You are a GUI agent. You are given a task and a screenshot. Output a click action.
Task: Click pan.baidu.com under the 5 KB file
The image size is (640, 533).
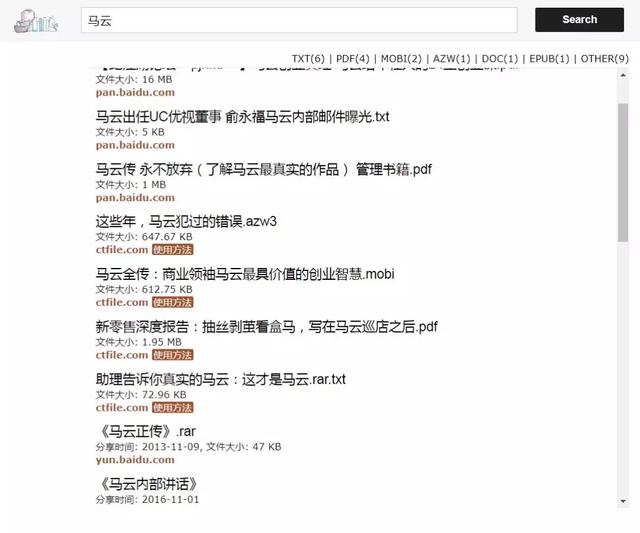point(135,145)
